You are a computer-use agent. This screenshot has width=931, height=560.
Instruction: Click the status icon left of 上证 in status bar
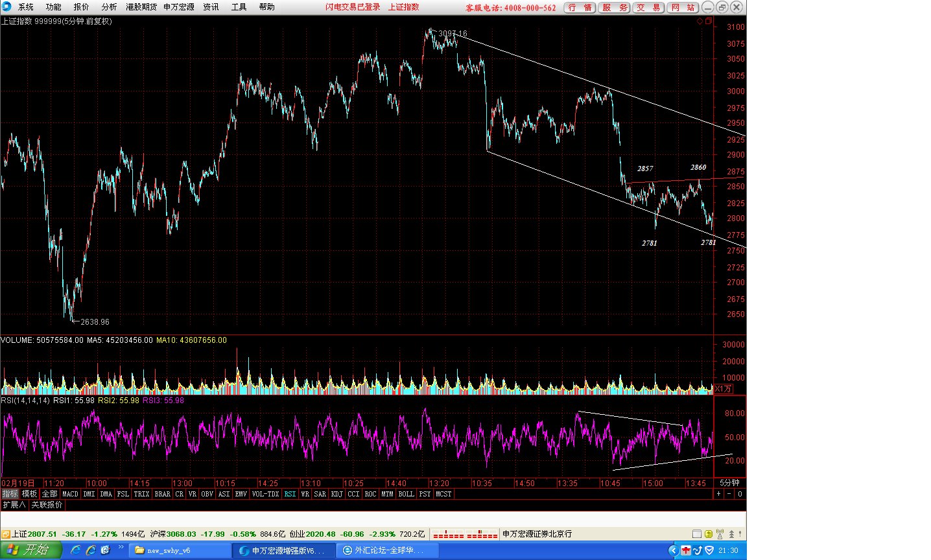6,534
